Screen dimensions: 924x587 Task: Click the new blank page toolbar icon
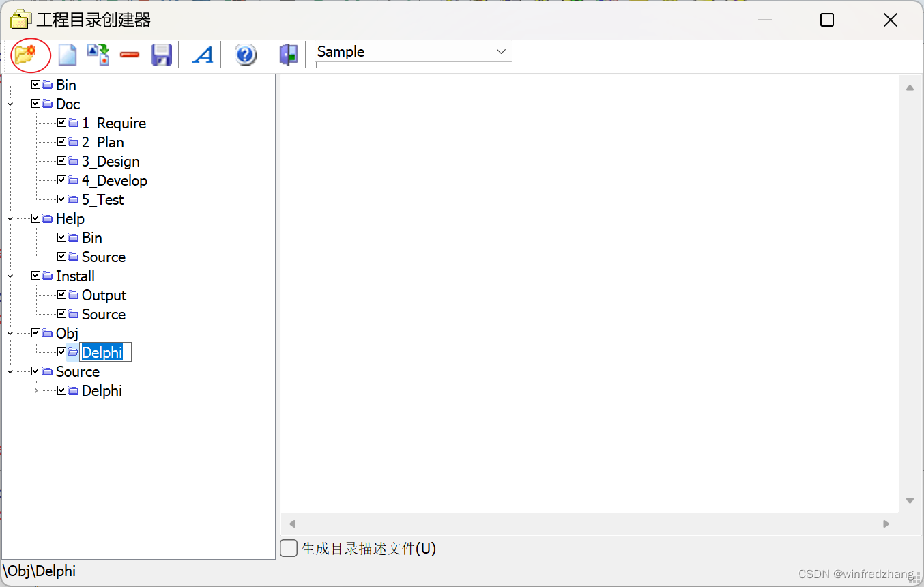67,54
